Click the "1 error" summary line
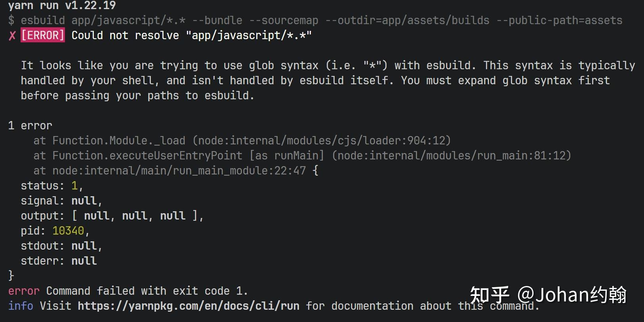 click(30, 125)
